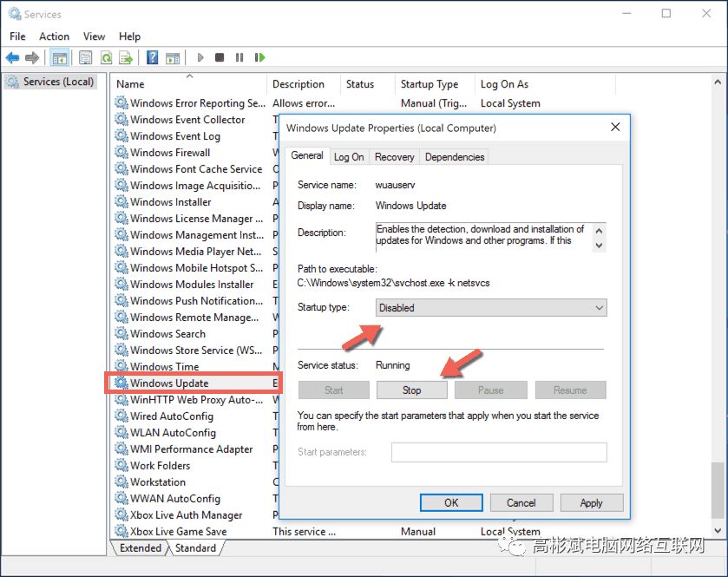Click gear icon next to Windows Installer
The image size is (728, 577).
(x=121, y=201)
